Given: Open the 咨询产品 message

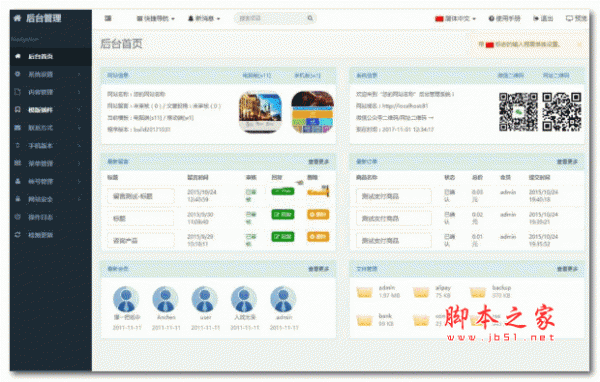Looking at the screenshot, I should 141,241.
